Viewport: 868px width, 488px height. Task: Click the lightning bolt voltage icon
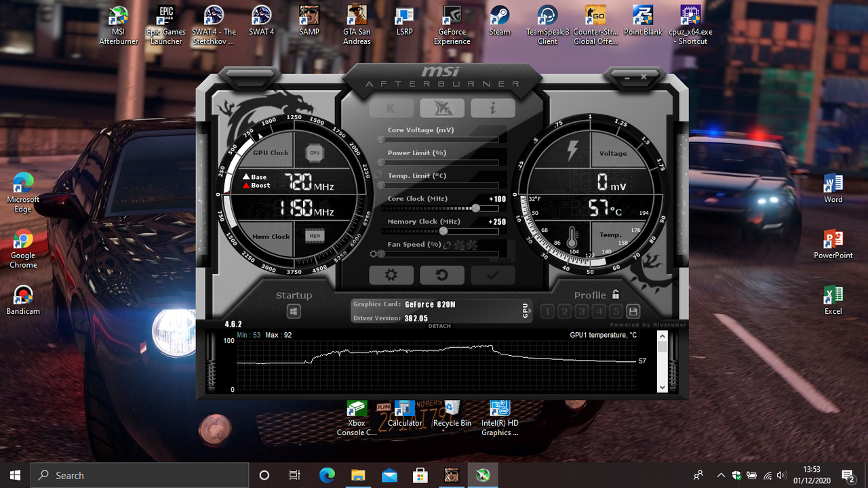click(x=572, y=150)
